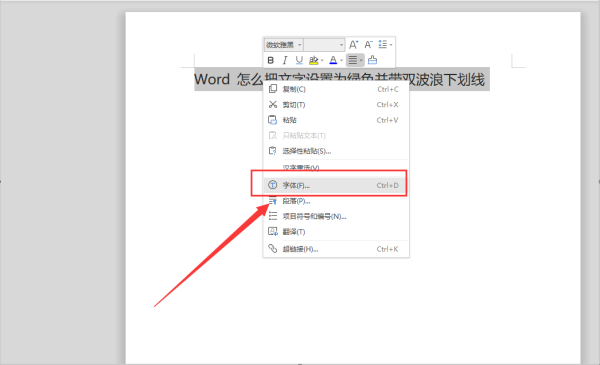Expand the font color dropdown arrow
The image size is (600, 365).
coord(341,60)
